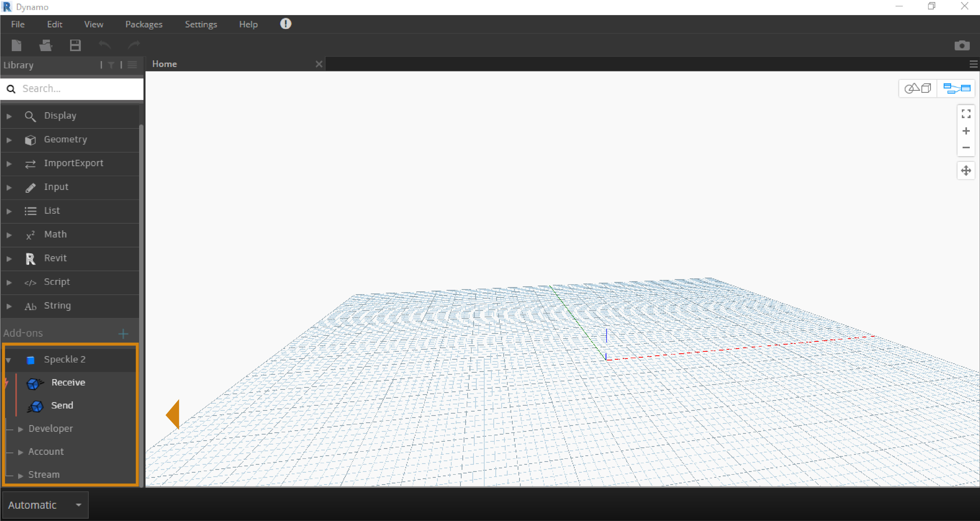Open the Packages menu
Image resolution: width=980 pixels, height=521 pixels.
pos(143,24)
